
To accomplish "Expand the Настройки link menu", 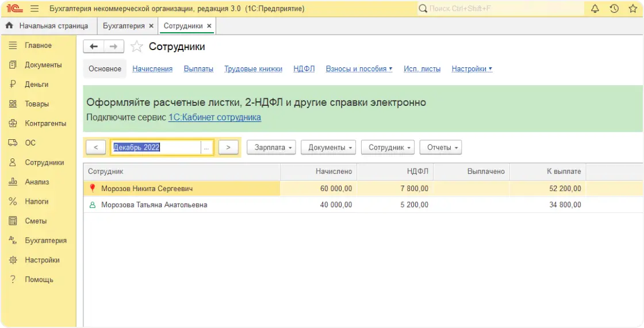I will click(472, 69).
